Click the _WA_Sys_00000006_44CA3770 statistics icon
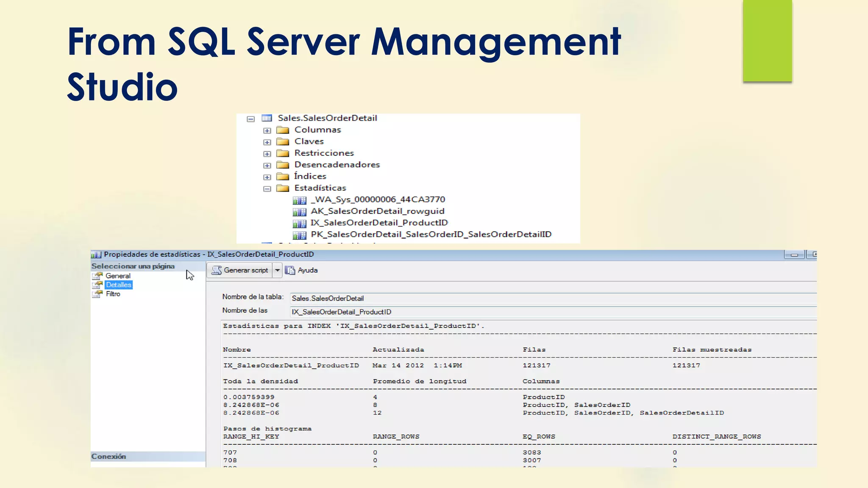Screen dimensions: 868x488 299,200
